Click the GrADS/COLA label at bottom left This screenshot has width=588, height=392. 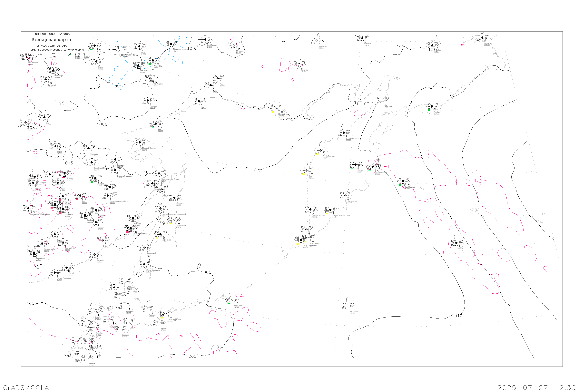point(26,387)
